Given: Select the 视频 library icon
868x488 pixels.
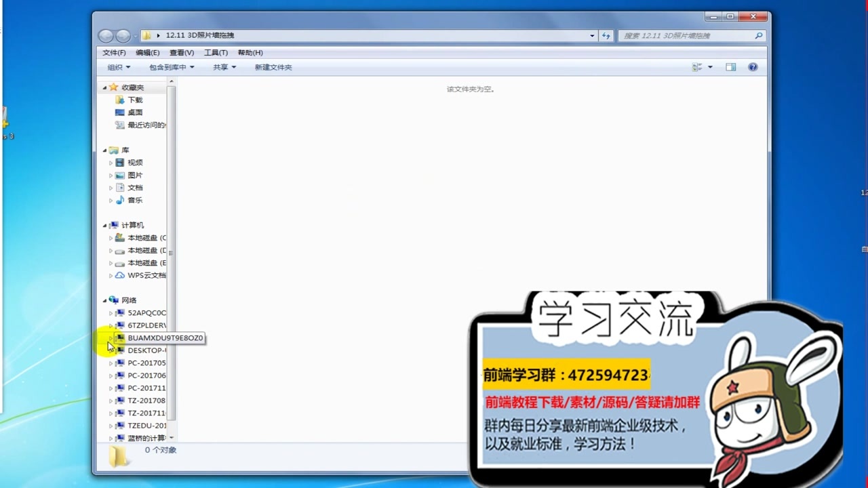Looking at the screenshot, I should tap(119, 163).
